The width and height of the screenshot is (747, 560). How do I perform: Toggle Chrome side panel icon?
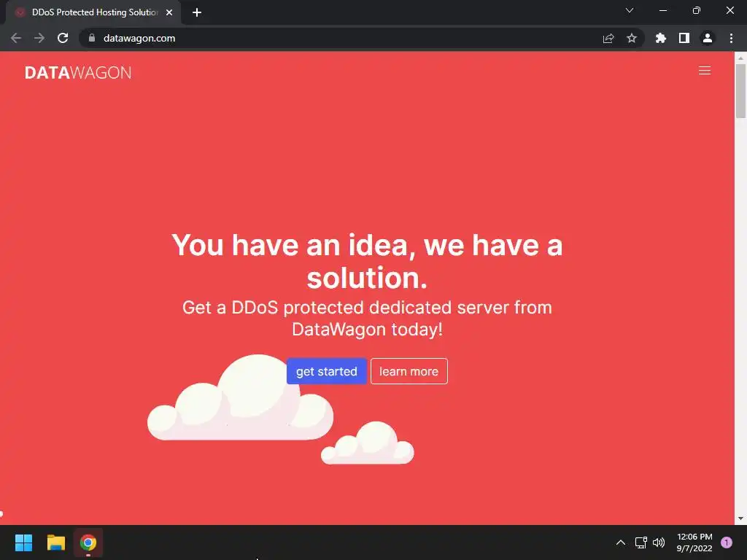click(684, 38)
